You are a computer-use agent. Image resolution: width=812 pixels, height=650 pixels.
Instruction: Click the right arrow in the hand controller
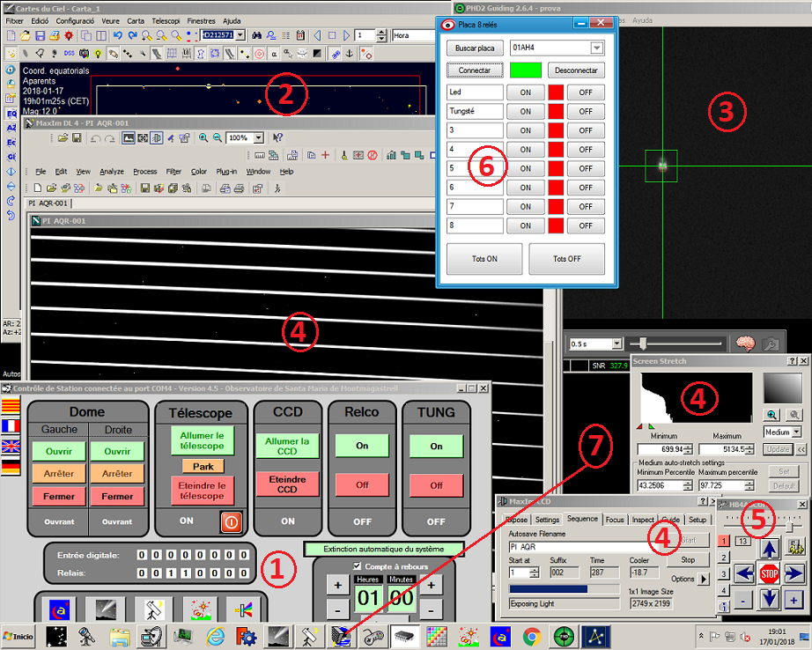point(794,573)
